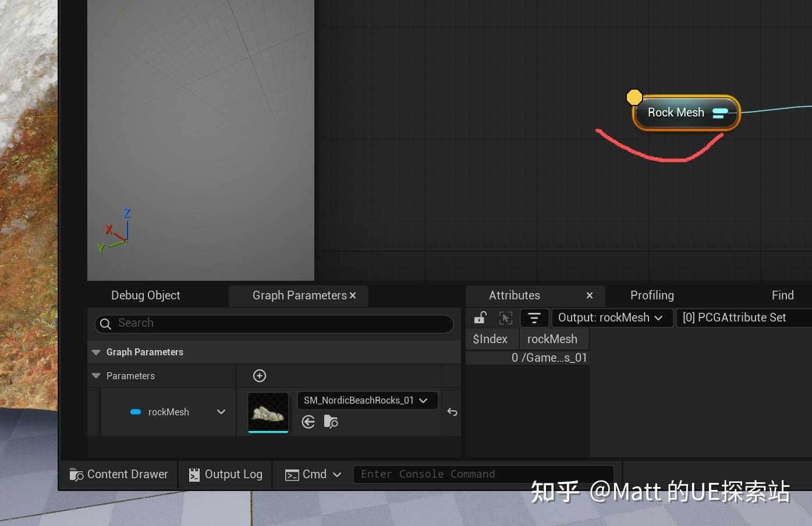812x526 pixels.
Task: Select the /Game...s_01 attribute cell
Action: 554,358
